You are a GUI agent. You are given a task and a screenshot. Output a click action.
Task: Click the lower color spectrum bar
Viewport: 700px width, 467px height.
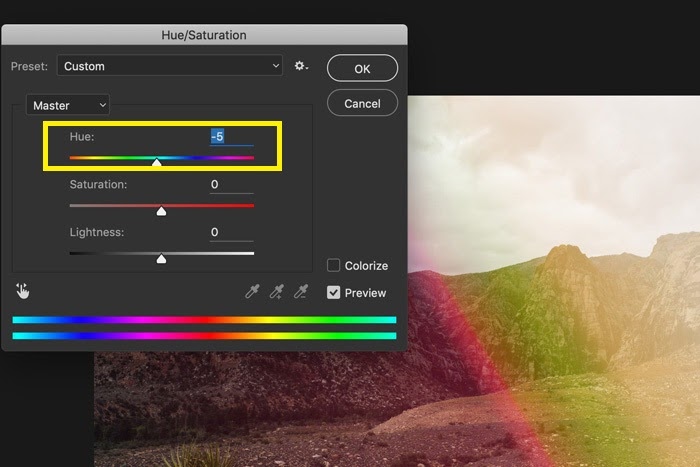[x=204, y=336]
